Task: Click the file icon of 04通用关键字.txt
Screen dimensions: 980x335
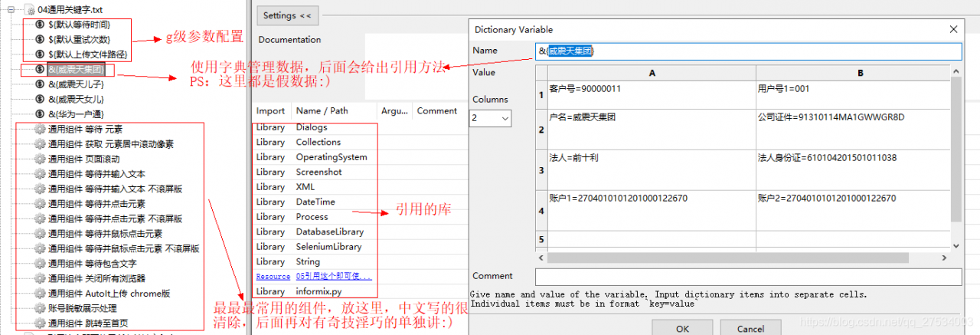Action: point(31,9)
